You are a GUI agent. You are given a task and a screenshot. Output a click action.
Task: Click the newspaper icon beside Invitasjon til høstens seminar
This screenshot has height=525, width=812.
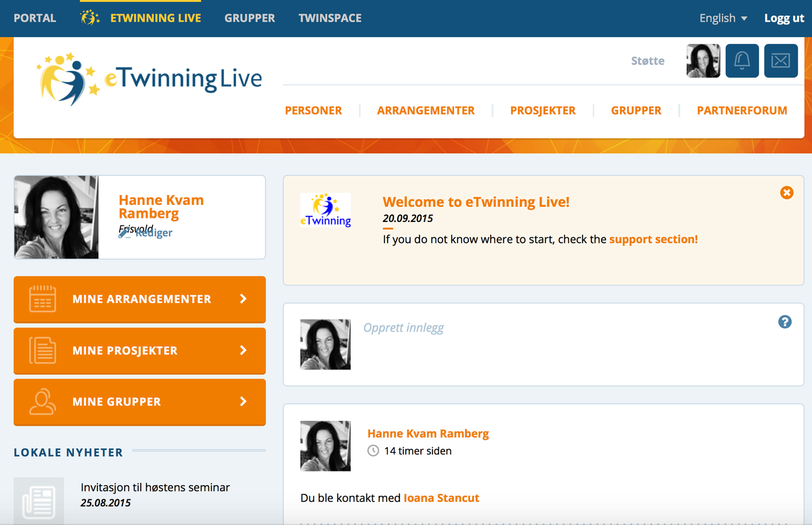[x=39, y=501]
